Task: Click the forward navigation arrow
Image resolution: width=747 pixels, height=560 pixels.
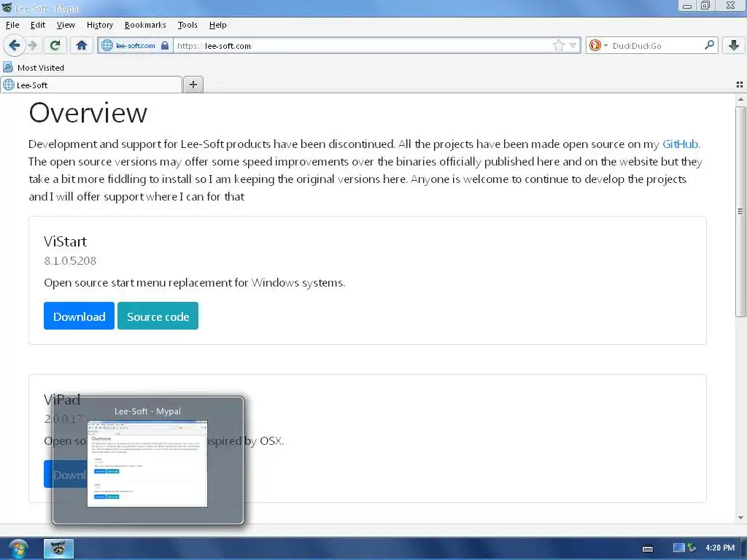Action: click(33, 45)
